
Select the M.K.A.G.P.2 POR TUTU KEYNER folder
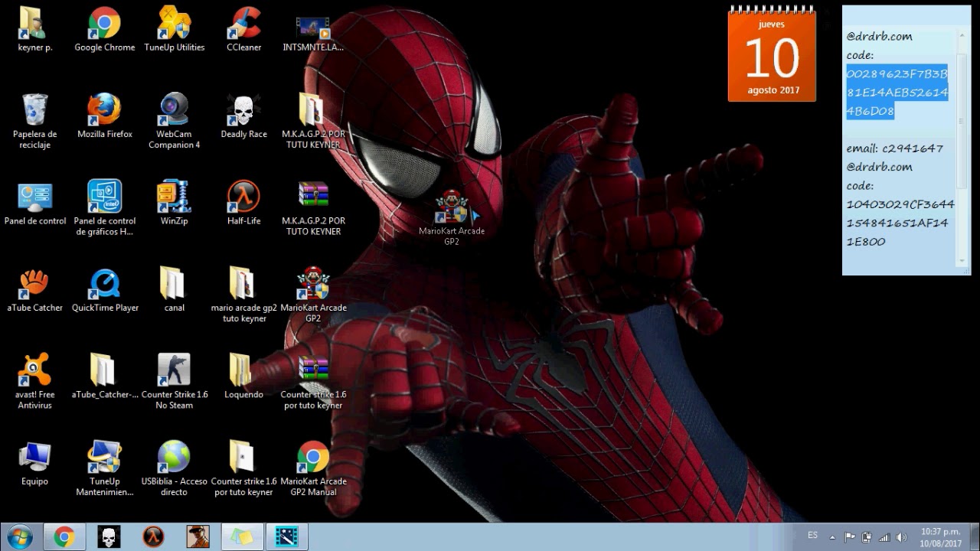(x=313, y=122)
